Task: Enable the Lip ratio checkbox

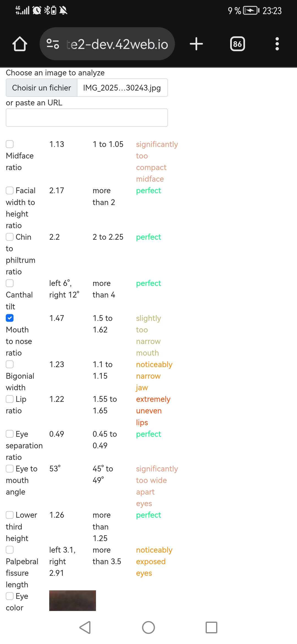Action: coord(10,399)
